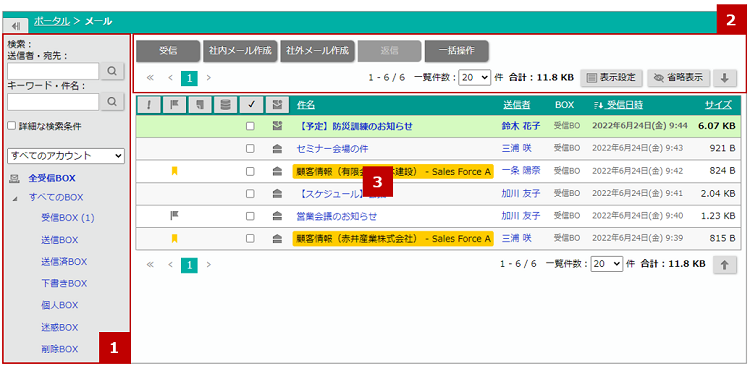The height and width of the screenshot is (366, 750).
Task: Click the 社内メール作成 button
Action: click(240, 51)
